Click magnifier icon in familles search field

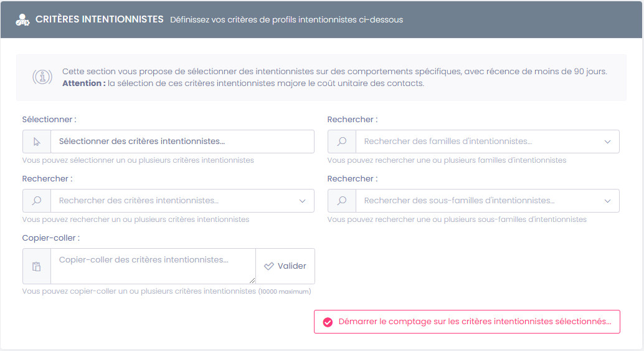point(342,142)
